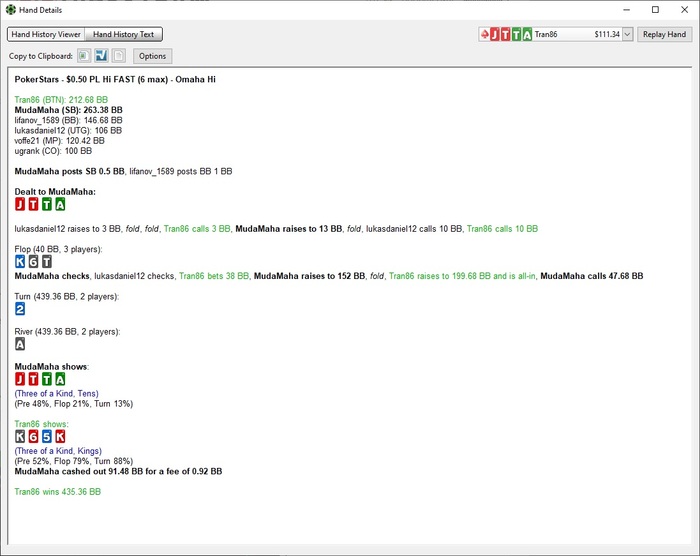Click 'MudaMaha raises to 152 BB' text
Screen dimensions: 700x556
[309, 276]
